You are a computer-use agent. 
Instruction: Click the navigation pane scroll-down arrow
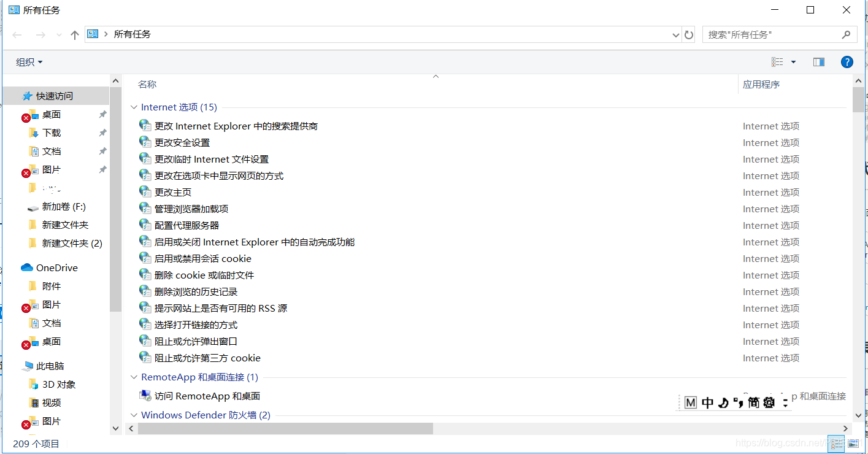coord(116,428)
